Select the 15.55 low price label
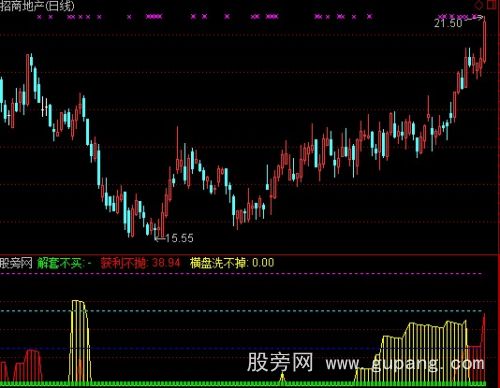This screenshot has height=388, width=500. [x=179, y=238]
